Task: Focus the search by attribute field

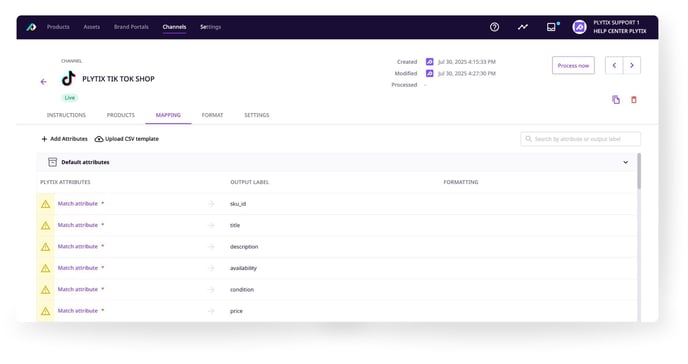Action: click(x=580, y=139)
